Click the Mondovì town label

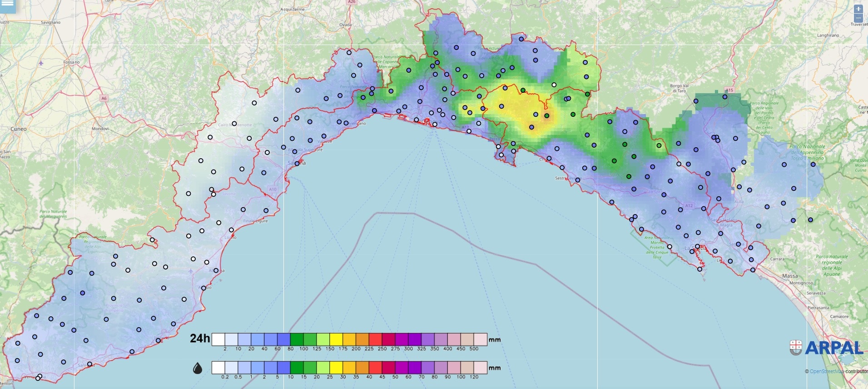click(100, 129)
